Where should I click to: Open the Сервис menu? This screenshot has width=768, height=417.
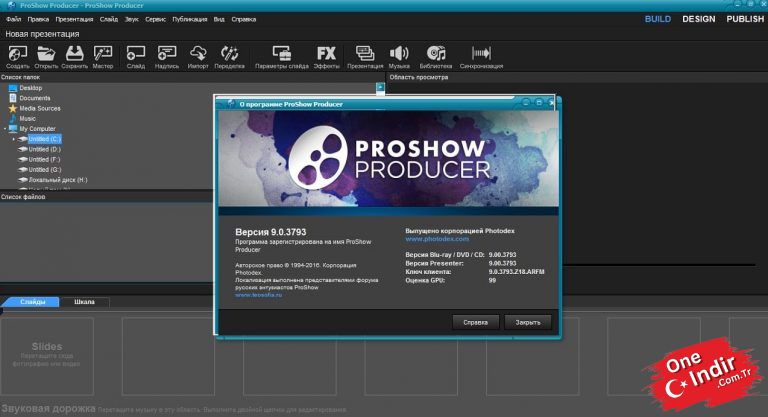(x=155, y=19)
